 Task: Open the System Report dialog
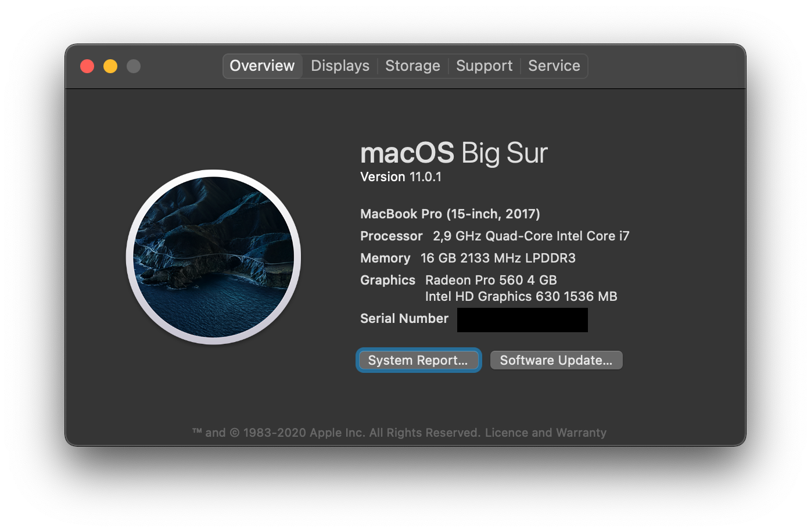point(418,360)
